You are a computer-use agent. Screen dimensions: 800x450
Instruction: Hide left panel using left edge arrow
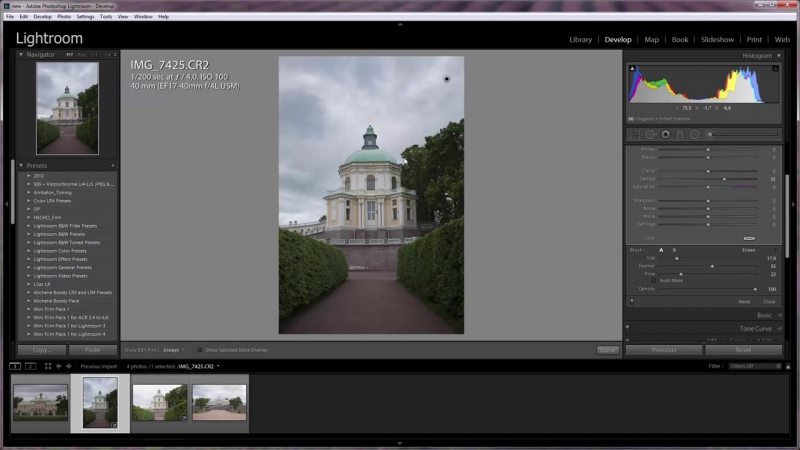coord(6,204)
